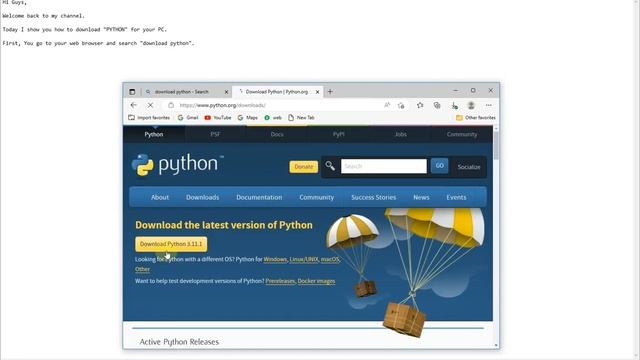This screenshot has height=360, width=640.
Task: Open the Documentation menu item
Action: (x=259, y=197)
